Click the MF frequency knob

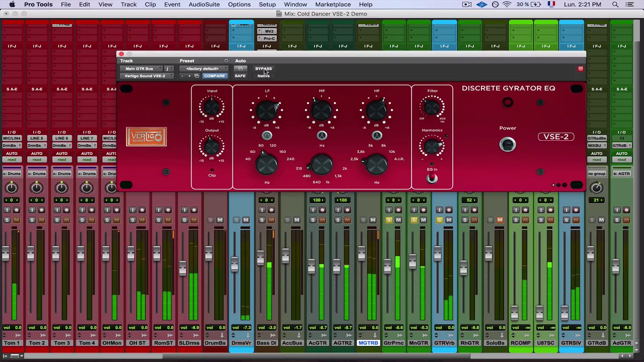click(x=322, y=164)
